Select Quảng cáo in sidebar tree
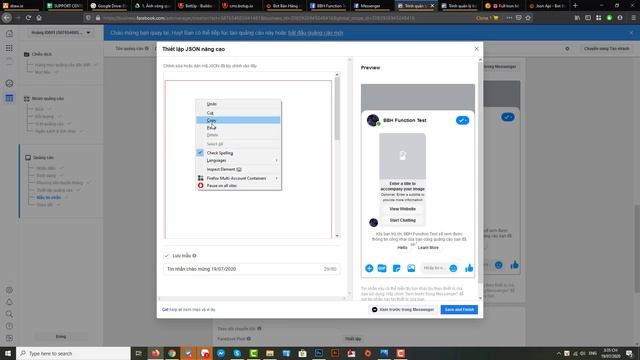This screenshot has height=360, width=640. pyautogui.click(x=43, y=158)
